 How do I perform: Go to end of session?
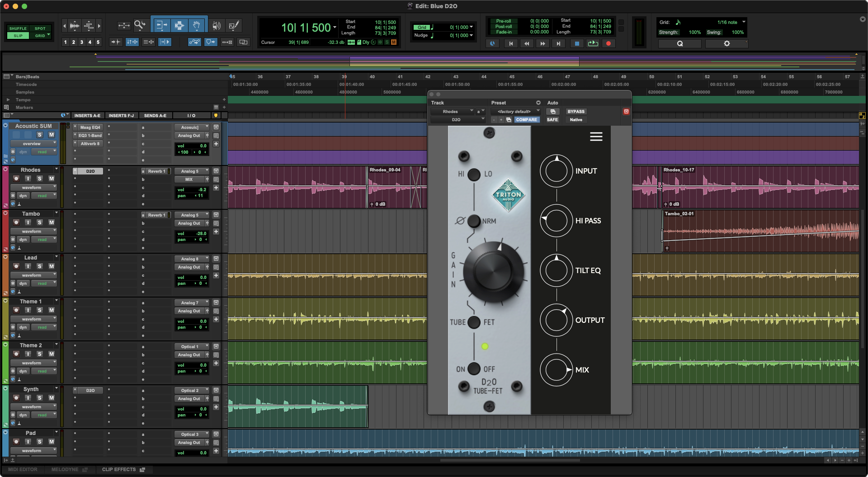558,43
